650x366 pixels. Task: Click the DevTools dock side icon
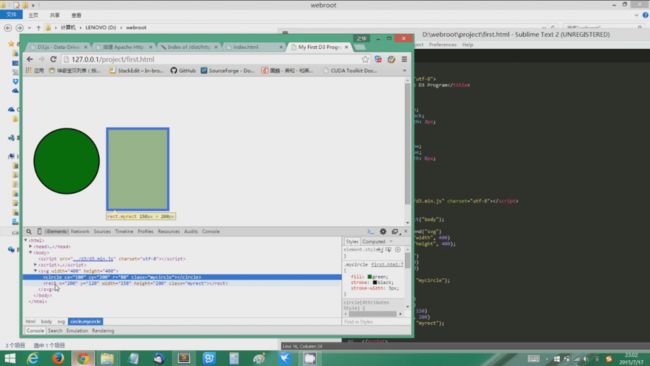tap(395, 231)
